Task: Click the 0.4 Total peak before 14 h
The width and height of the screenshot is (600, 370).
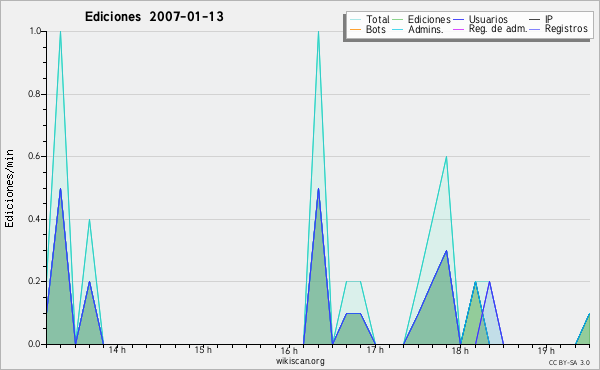Action: tap(89, 220)
